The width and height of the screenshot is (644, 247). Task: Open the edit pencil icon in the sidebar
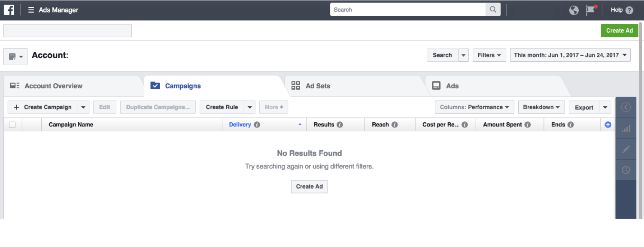point(626,149)
